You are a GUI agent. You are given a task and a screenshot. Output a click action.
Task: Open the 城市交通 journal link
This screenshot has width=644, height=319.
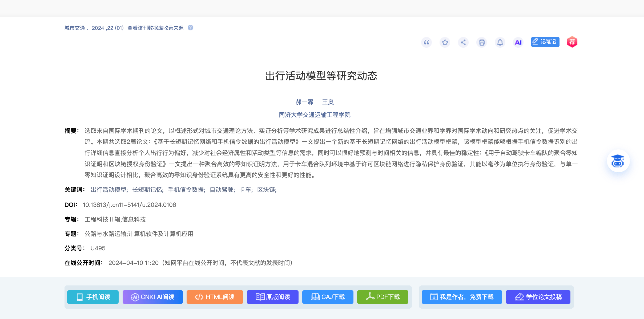tap(75, 28)
